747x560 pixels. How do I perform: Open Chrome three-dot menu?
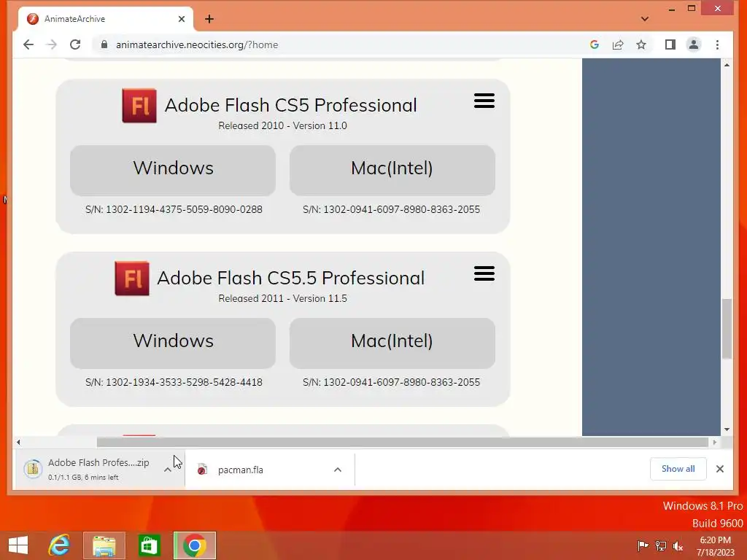718,44
